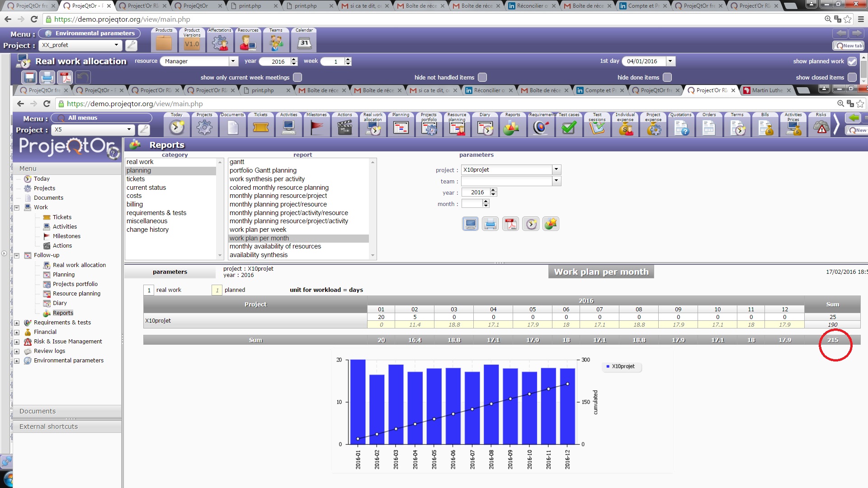
Task: Enable hide done items checkbox
Action: tap(667, 77)
